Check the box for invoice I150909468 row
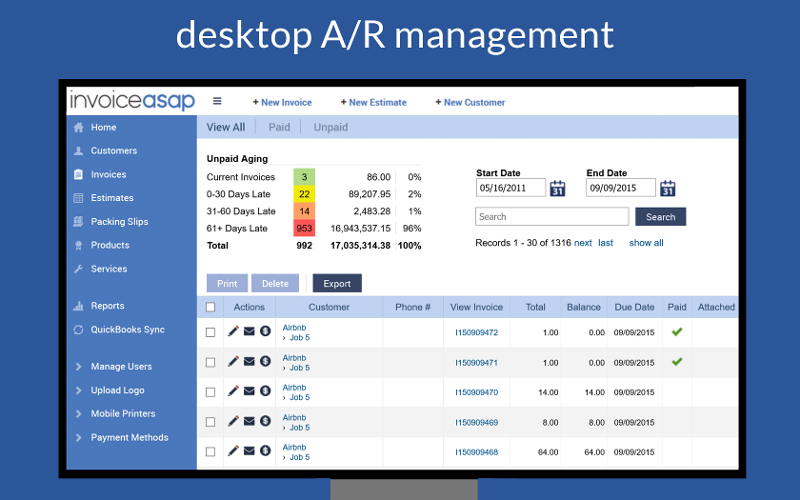This screenshot has width=800, height=500. tap(210, 452)
